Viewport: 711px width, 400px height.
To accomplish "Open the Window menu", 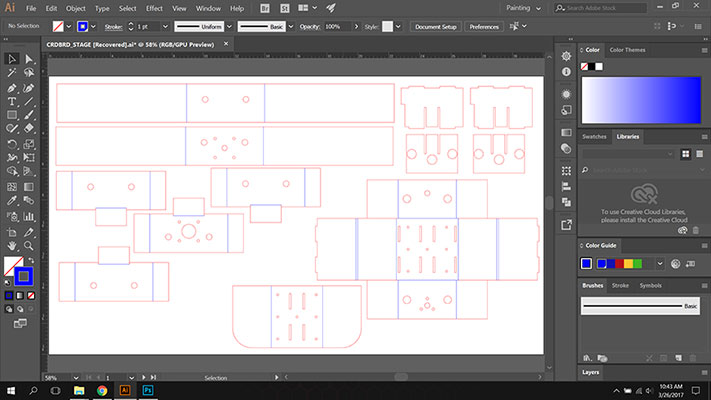I will click(x=208, y=8).
